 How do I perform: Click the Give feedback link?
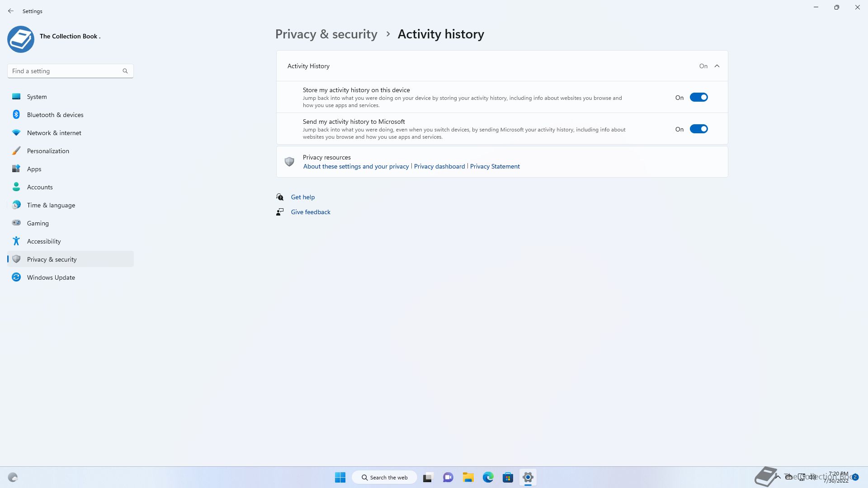click(x=311, y=212)
